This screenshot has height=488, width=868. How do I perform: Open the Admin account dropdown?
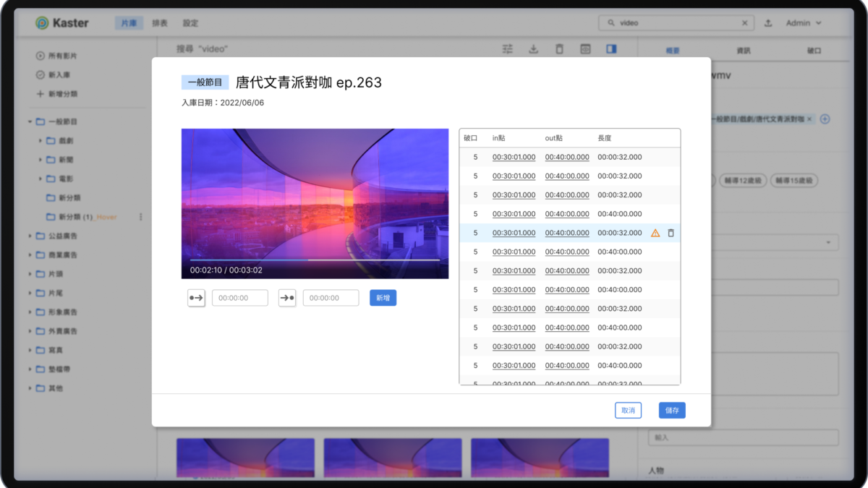(x=804, y=23)
